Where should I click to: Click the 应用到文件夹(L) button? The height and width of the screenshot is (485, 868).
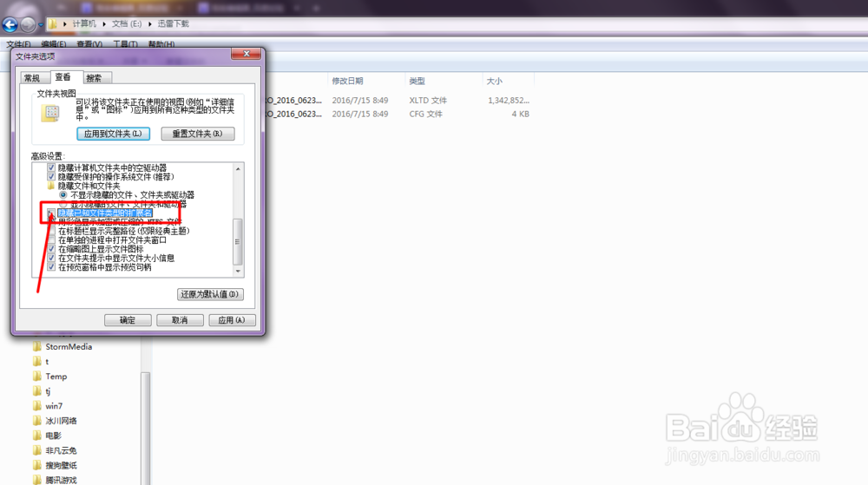coord(113,134)
